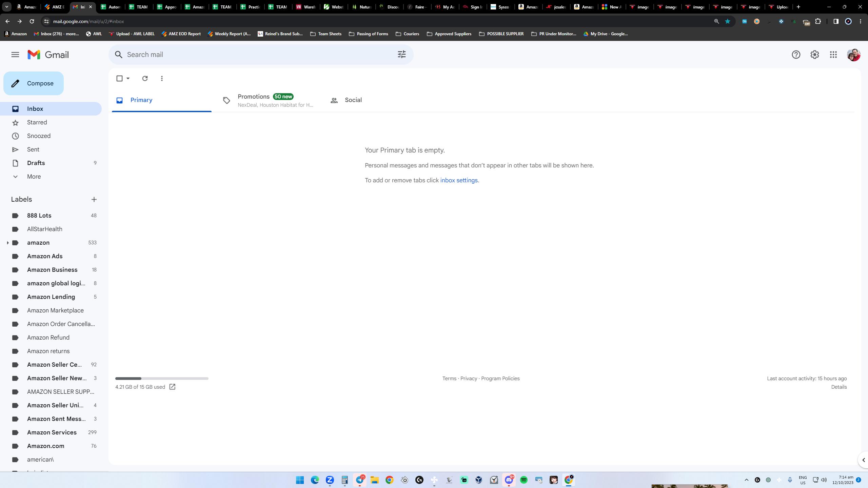Bookmark this page star icon in address bar
This screenshot has width=868, height=488.
pos(727,21)
